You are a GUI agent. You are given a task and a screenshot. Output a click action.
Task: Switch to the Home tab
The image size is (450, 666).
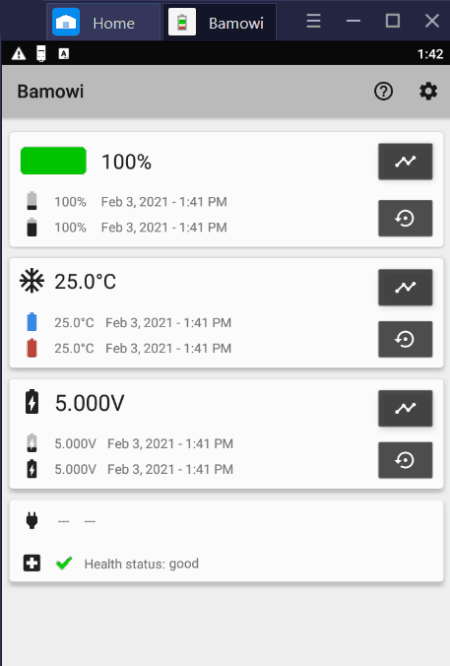[x=103, y=21]
